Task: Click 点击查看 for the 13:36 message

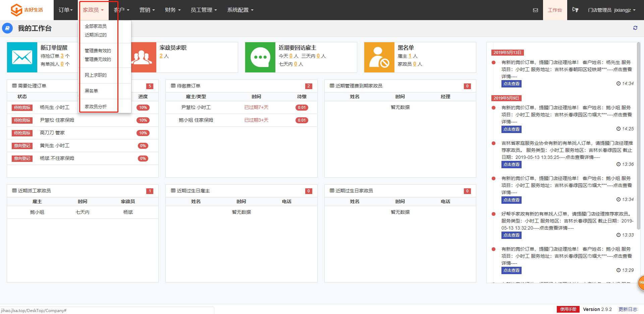Action: point(512,165)
